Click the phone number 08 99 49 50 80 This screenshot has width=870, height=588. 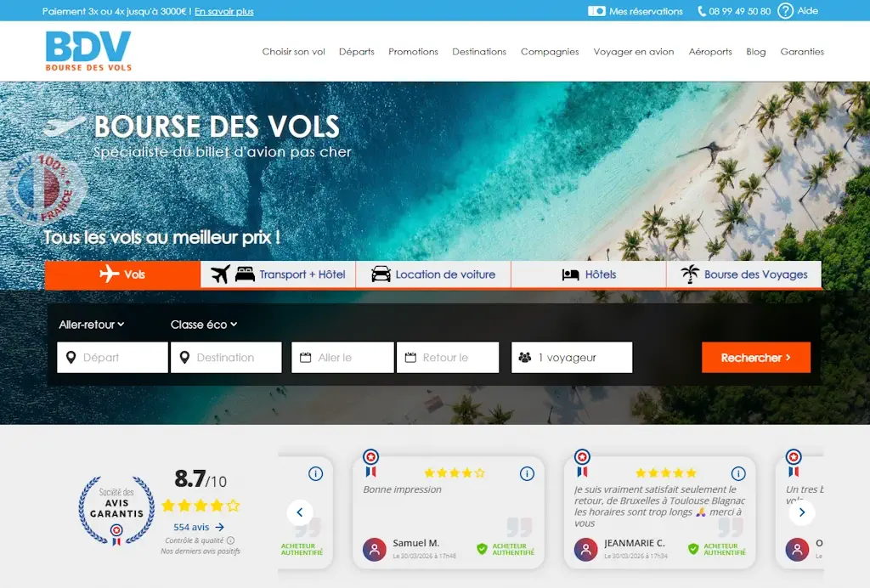click(740, 11)
